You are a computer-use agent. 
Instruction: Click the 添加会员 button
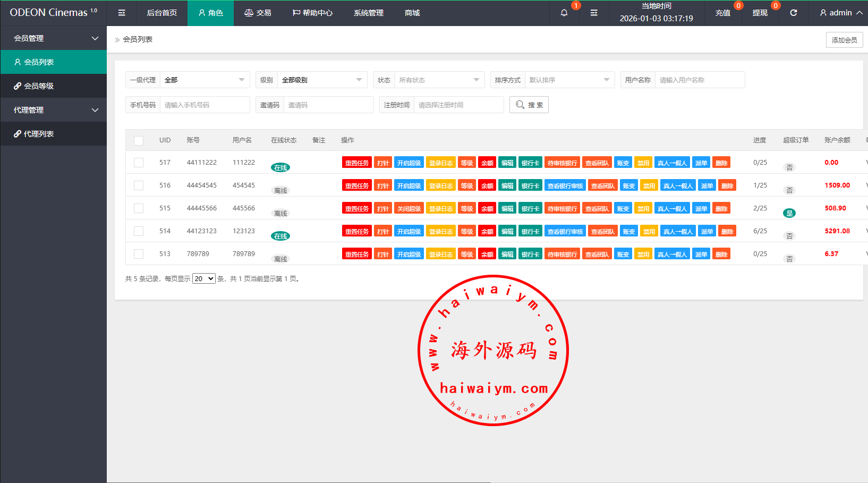[844, 40]
